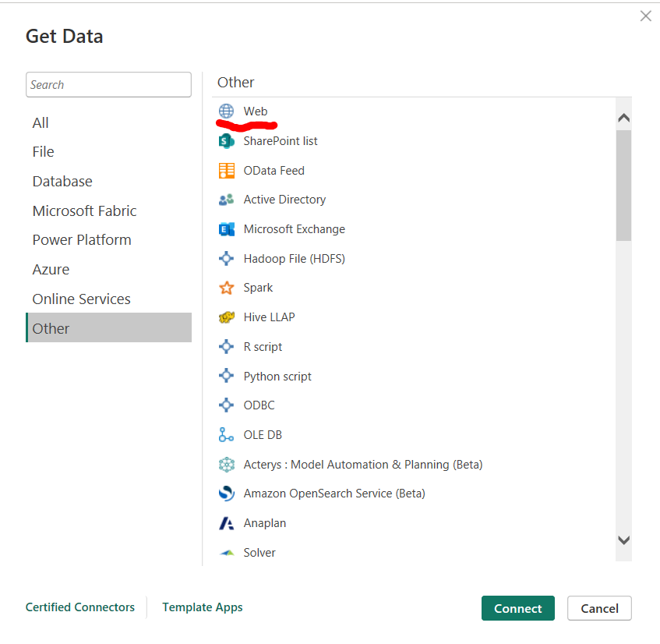Pick Hadoop File (HDFS) entry

tap(295, 259)
